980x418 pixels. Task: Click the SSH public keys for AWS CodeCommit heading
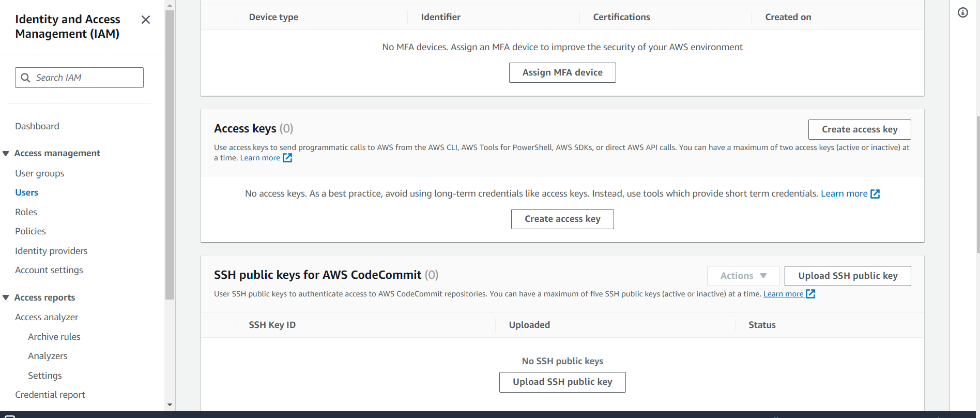coord(326,275)
